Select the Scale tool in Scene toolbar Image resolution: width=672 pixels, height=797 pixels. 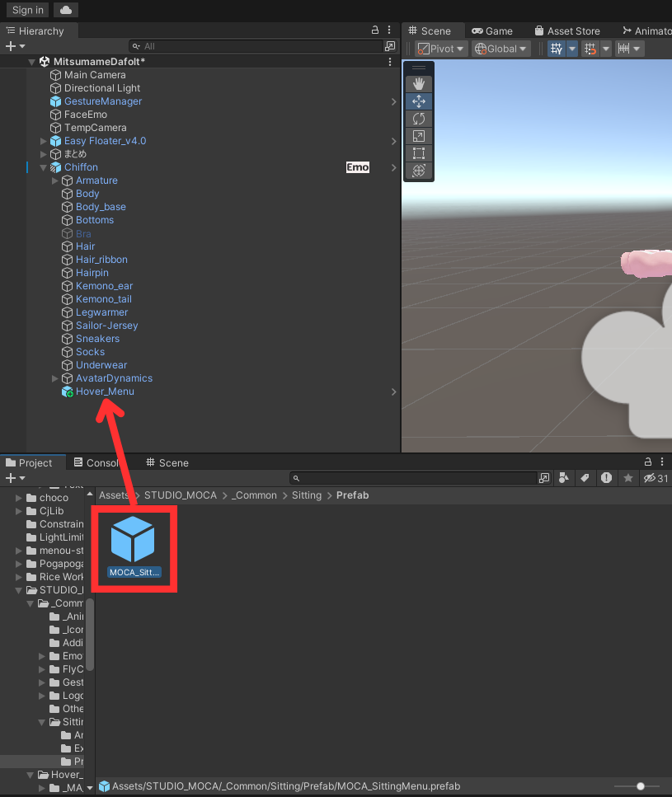coord(419,136)
